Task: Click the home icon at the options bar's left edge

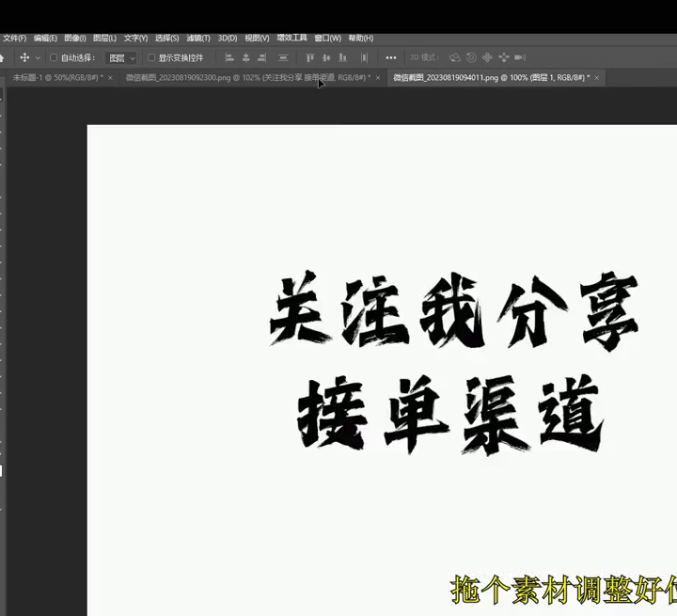Action: [x=2, y=57]
